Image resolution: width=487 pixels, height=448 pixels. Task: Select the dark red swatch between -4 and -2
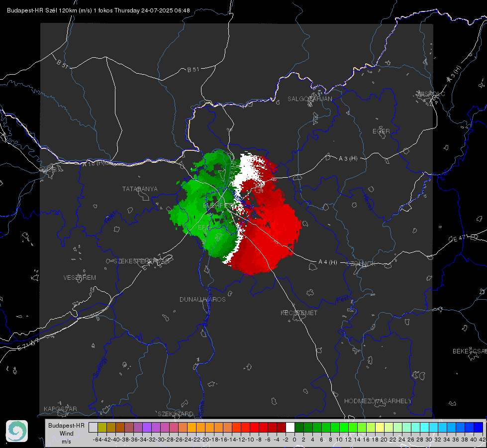[x=281, y=427]
